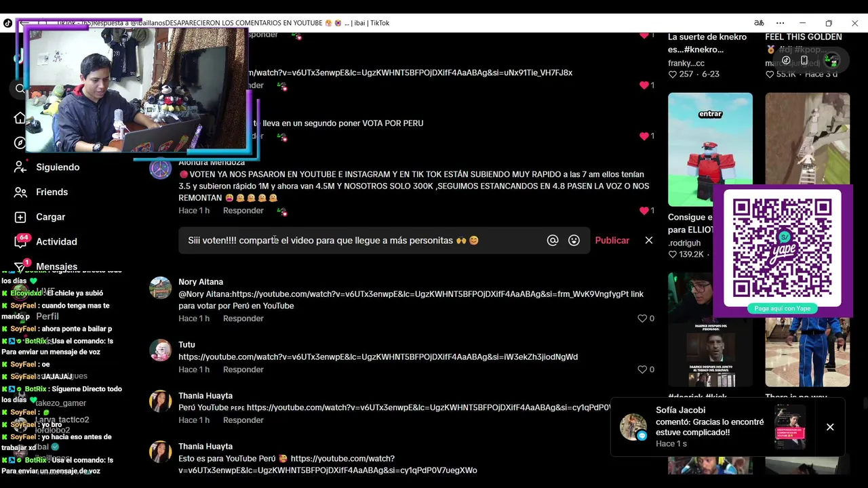
Task: Open the Mensajes inbox
Action: [x=56, y=266]
